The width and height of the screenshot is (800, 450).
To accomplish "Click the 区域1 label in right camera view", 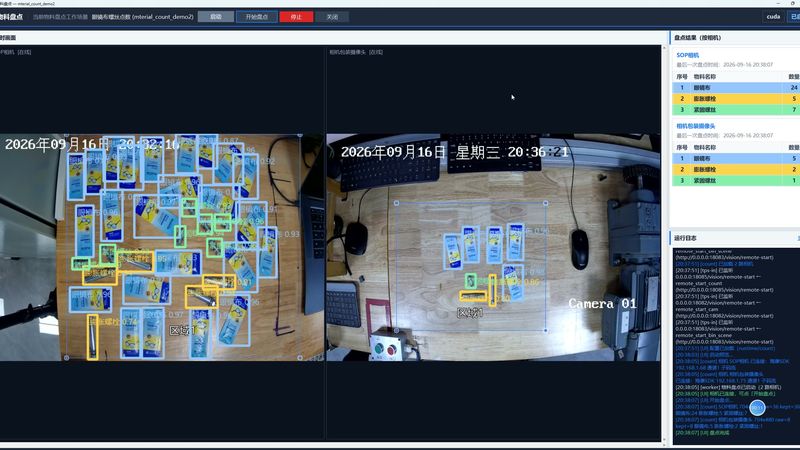I will click(x=469, y=312).
